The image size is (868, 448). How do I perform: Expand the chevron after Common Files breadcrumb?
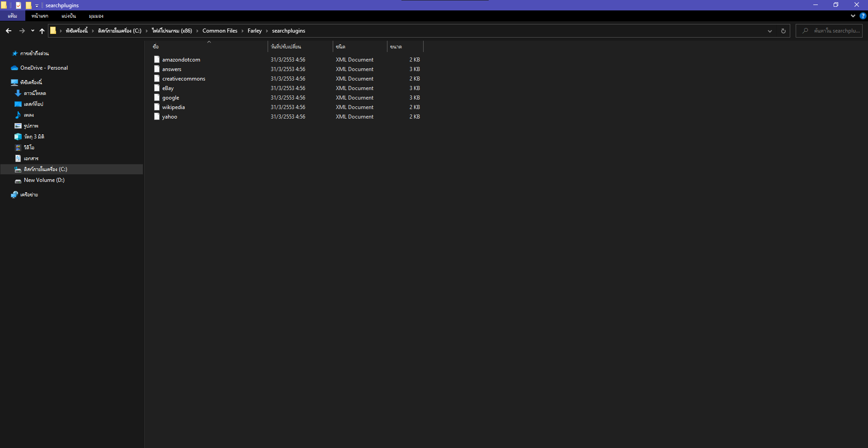(243, 31)
